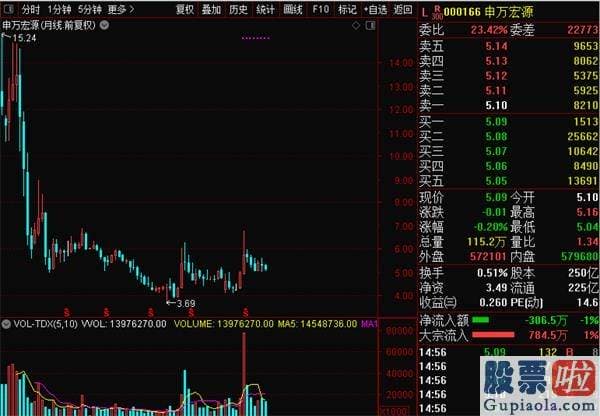Open the 历史 history view
600x416 pixels.
pyautogui.click(x=238, y=9)
